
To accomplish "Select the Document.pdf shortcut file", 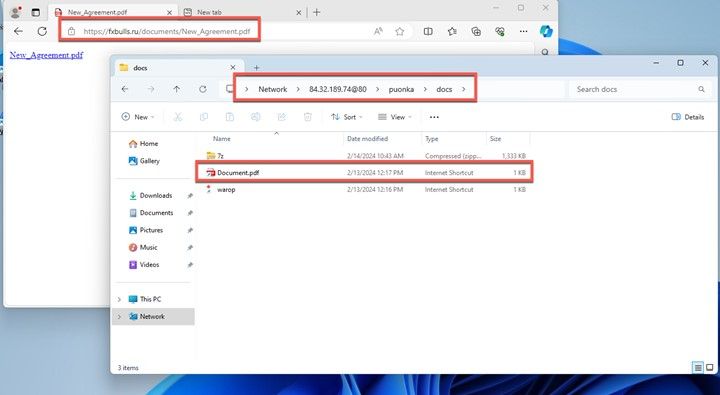I will 366,173.
